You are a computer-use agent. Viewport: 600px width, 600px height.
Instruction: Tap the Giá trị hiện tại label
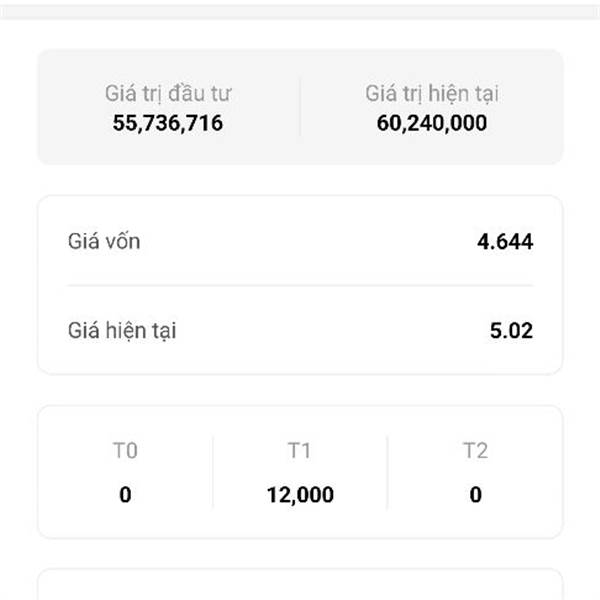click(x=432, y=94)
